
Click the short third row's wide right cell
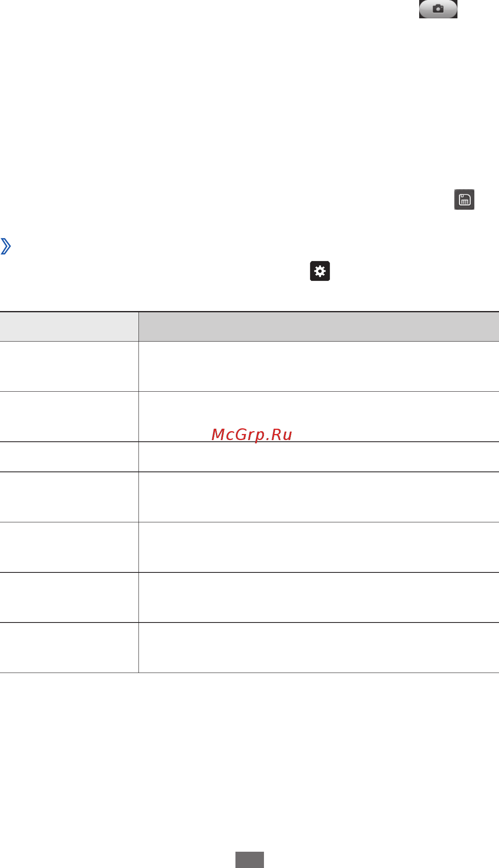tap(319, 457)
